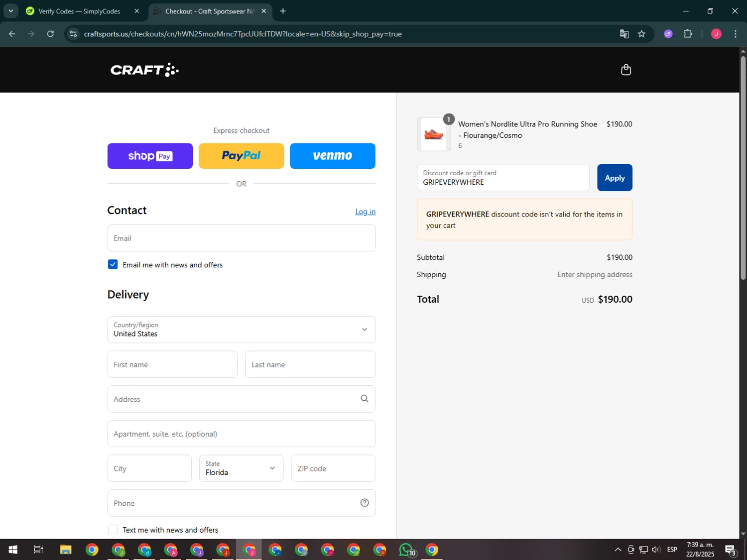Pay with the Venmo button
This screenshot has height=560, width=747.
[332, 156]
